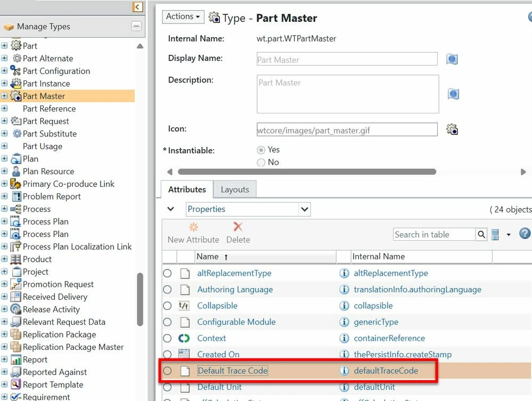Switch to the Layouts tab

(x=235, y=189)
